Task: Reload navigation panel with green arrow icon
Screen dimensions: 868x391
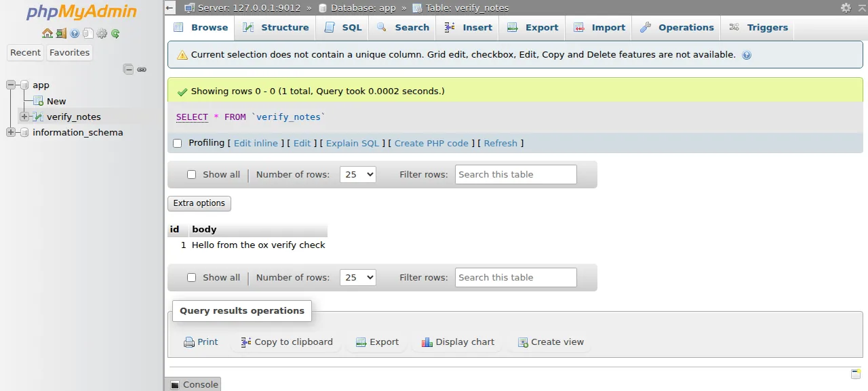Action: tap(115, 33)
